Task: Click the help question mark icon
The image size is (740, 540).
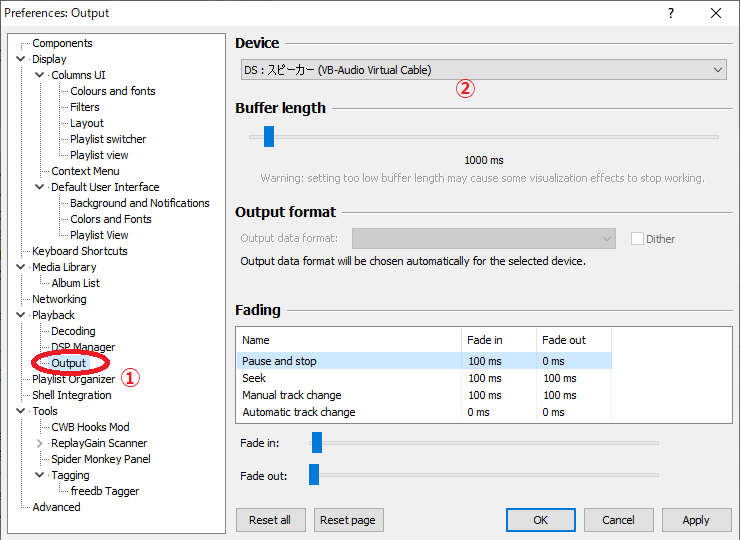Action: [x=671, y=13]
